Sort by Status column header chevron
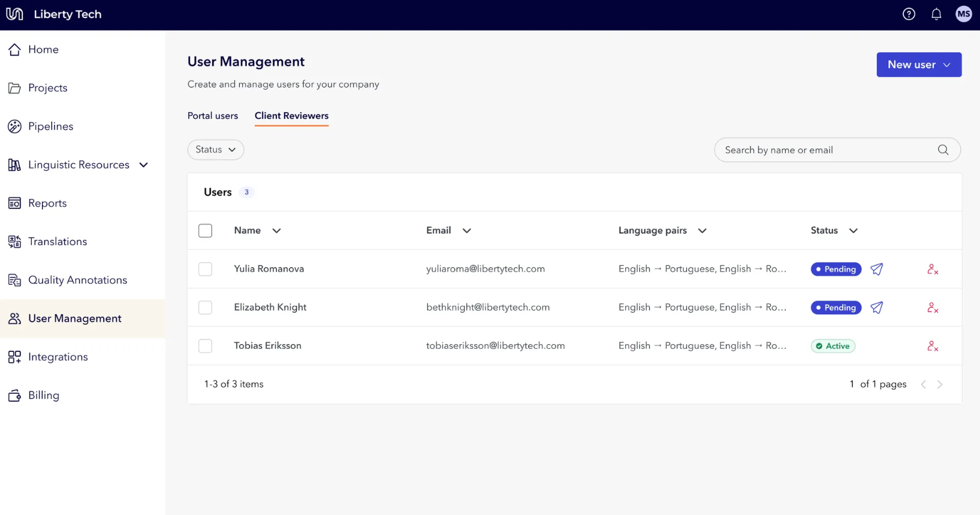The height and width of the screenshot is (515, 980). [x=853, y=231]
